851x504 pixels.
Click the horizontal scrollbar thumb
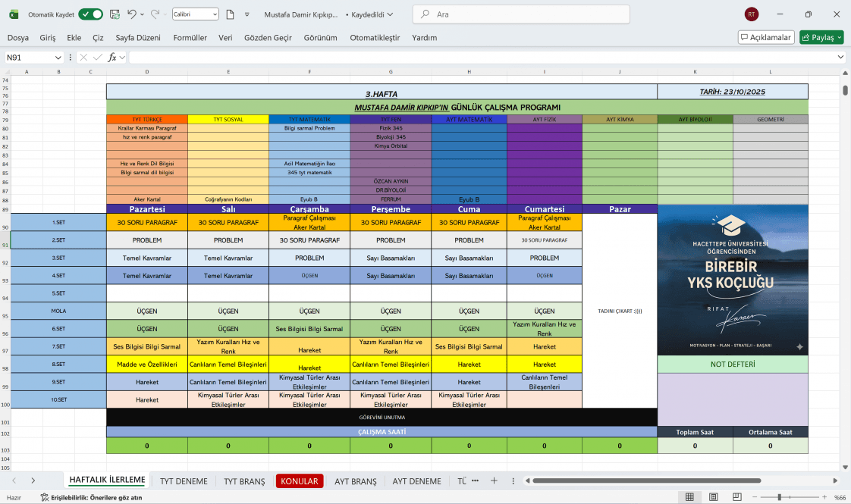(646, 481)
